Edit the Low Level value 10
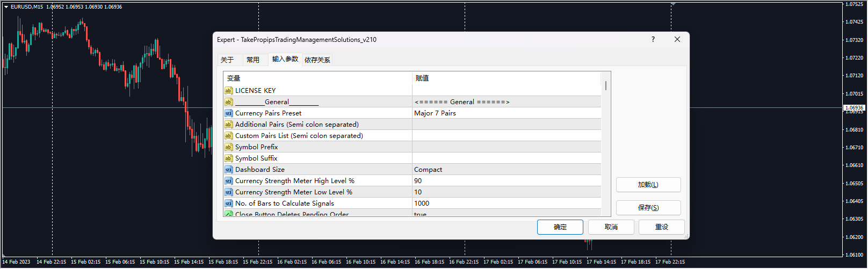Screen dimensions: 868x269 (x=507, y=192)
